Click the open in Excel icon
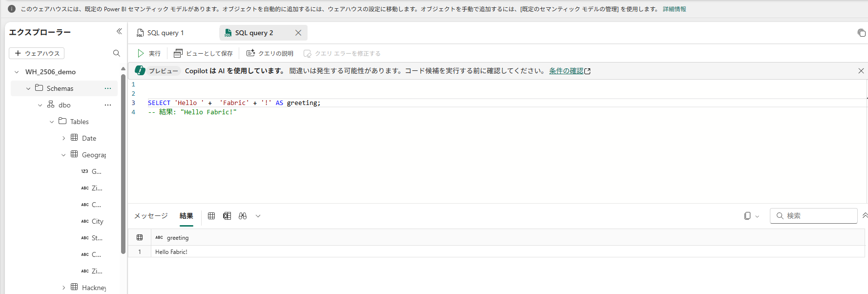The height and width of the screenshot is (294, 868). click(227, 216)
